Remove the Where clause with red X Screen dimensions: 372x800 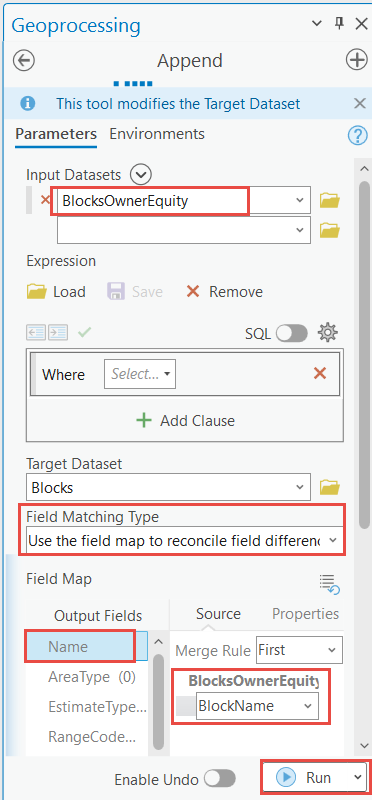pos(320,373)
